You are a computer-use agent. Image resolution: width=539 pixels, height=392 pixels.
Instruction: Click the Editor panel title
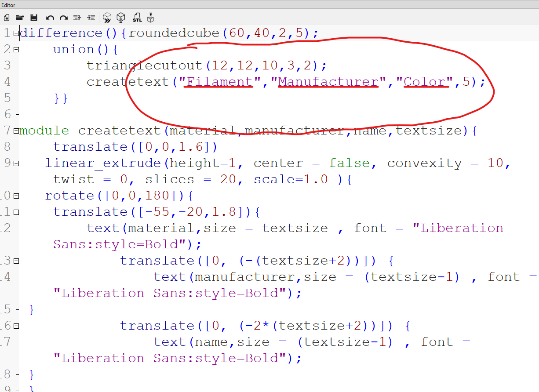[8, 5]
